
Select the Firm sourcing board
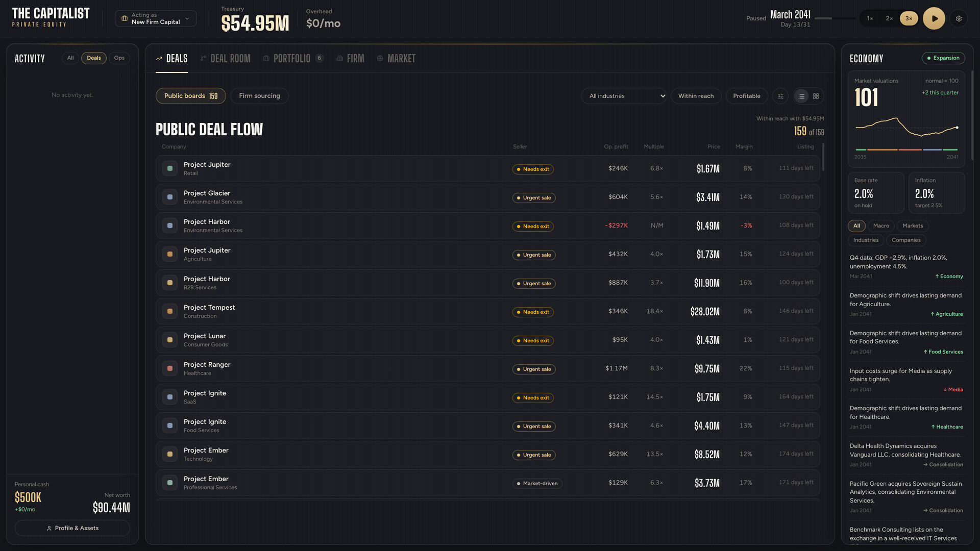pos(259,96)
